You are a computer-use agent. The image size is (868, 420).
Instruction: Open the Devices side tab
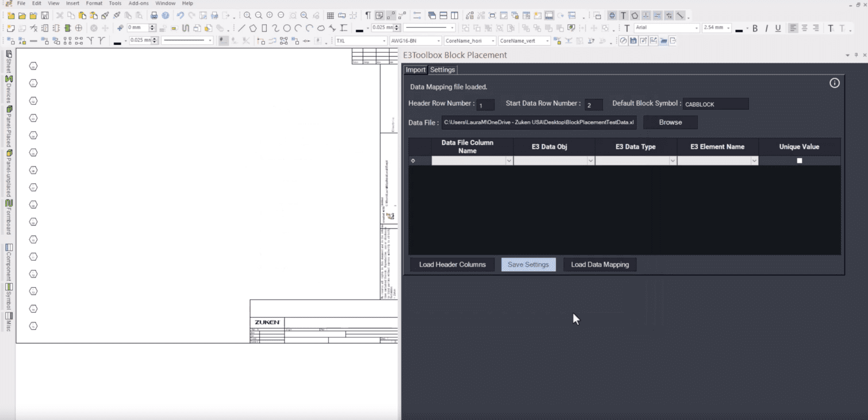(9, 89)
